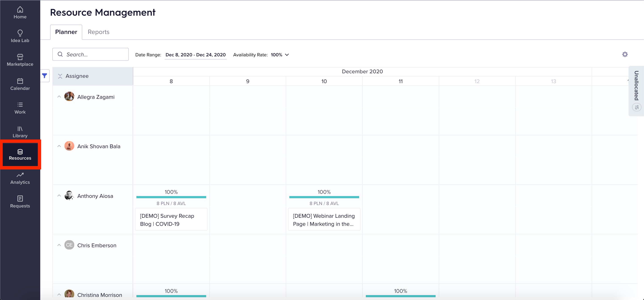Click the Unallocated count badge 15
Screen dimensions: 644x300
637,108
